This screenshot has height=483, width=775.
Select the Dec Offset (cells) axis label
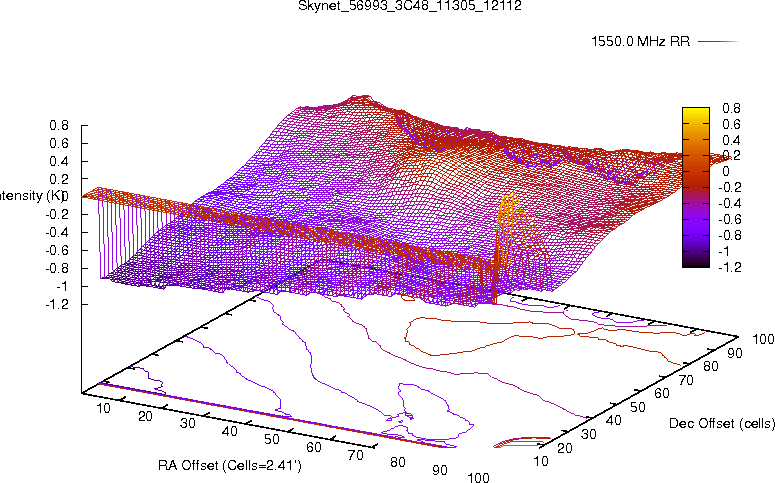pos(722,423)
